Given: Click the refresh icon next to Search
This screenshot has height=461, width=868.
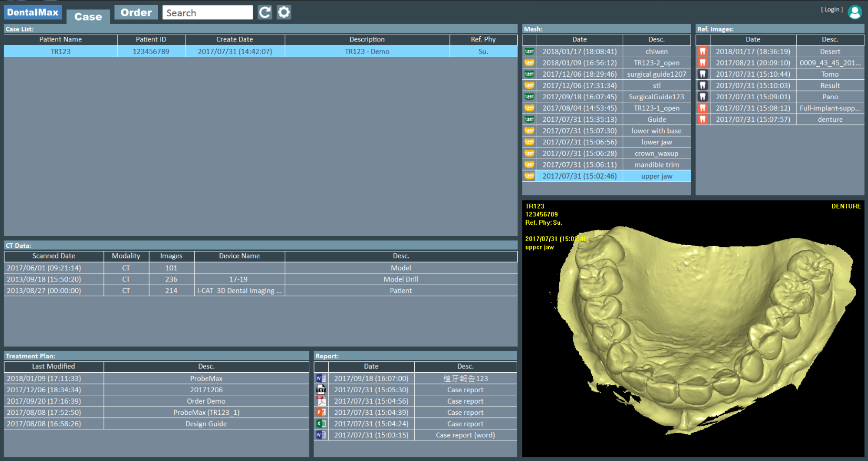Looking at the screenshot, I should coord(265,12).
